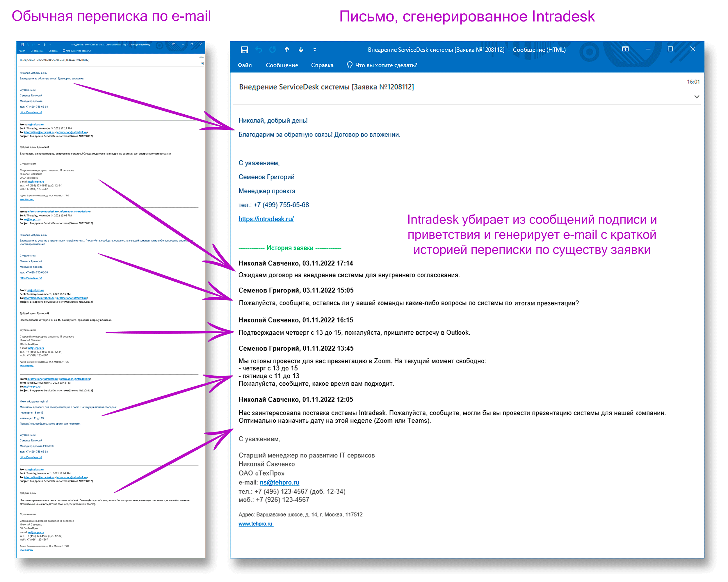Click From information@intradesk.ru link above 13:45 PM, left window
728x582 pixels.
pyautogui.click(x=42, y=379)
